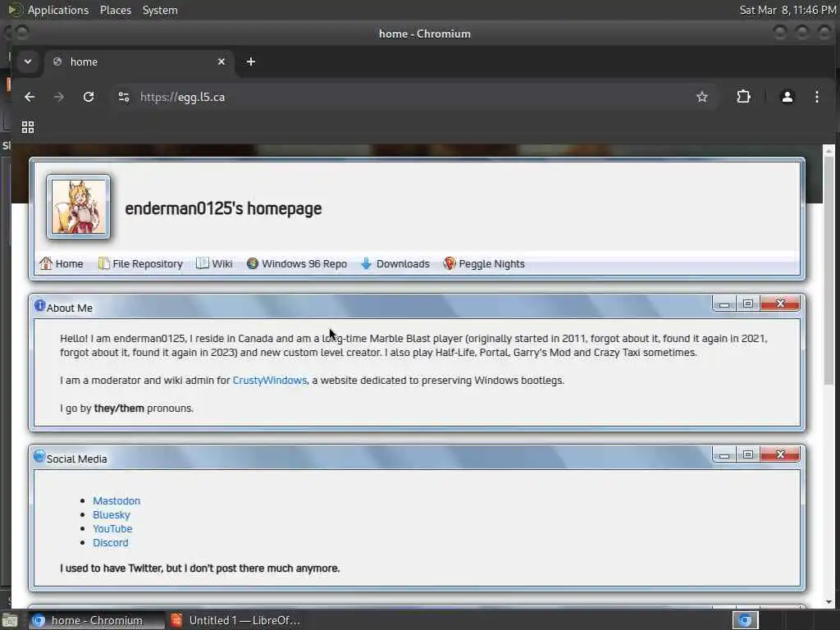The image size is (840, 630).
Task: Open the Windows 96 Repo link
Action: (x=304, y=264)
